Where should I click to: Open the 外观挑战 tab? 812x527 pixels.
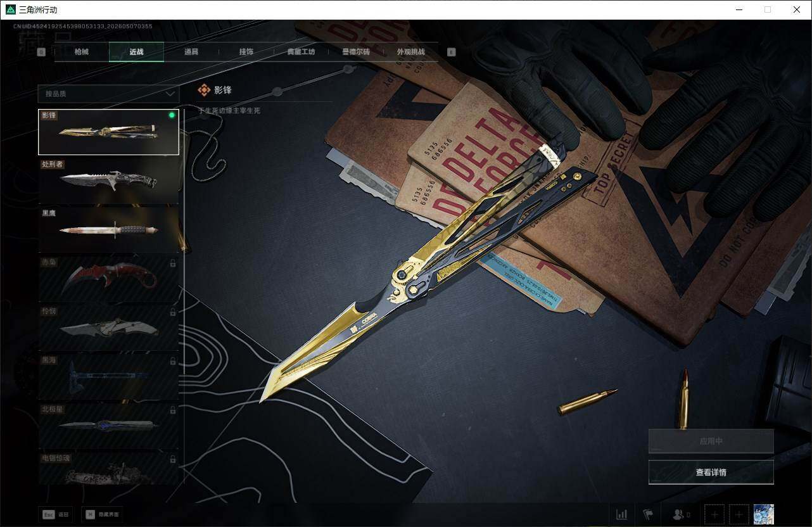(410, 52)
